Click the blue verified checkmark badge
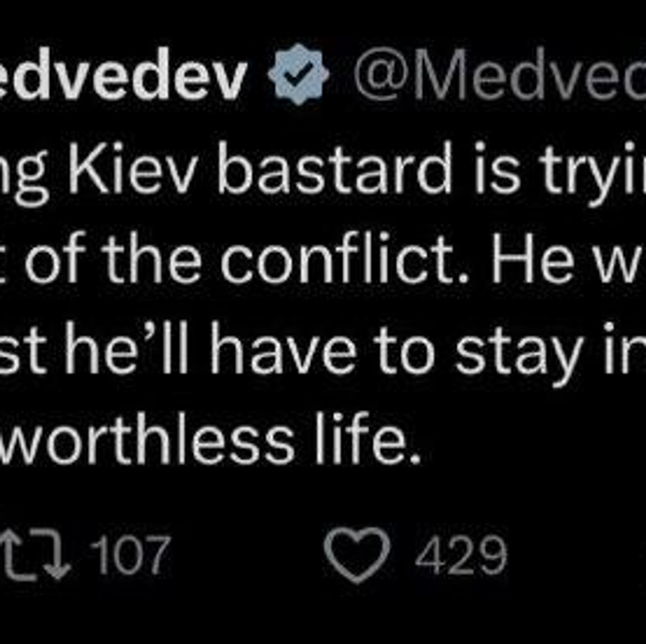 298,75
